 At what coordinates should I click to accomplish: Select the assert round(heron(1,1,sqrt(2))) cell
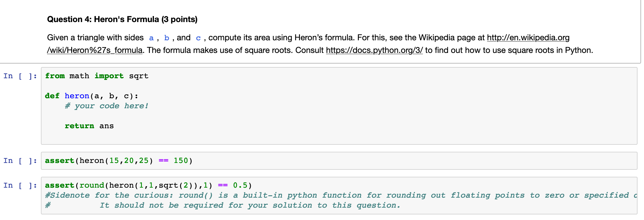click(x=339, y=195)
